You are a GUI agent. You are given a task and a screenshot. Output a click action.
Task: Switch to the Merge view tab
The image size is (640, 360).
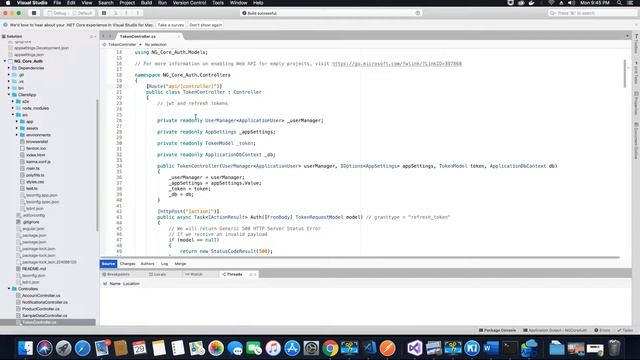click(180, 264)
